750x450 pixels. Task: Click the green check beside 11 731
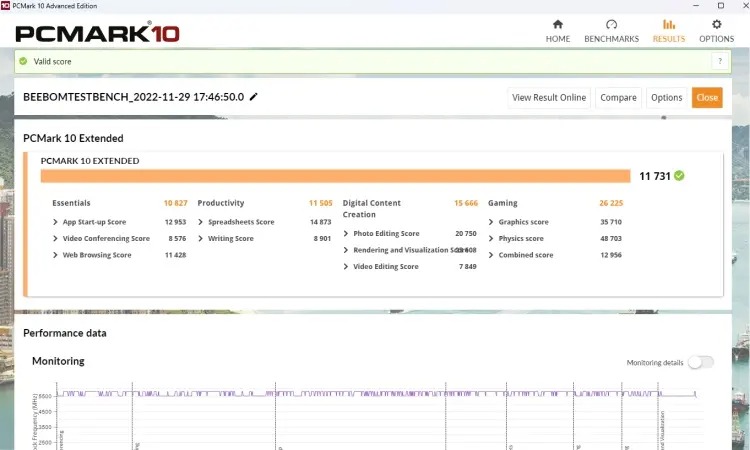point(679,176)
